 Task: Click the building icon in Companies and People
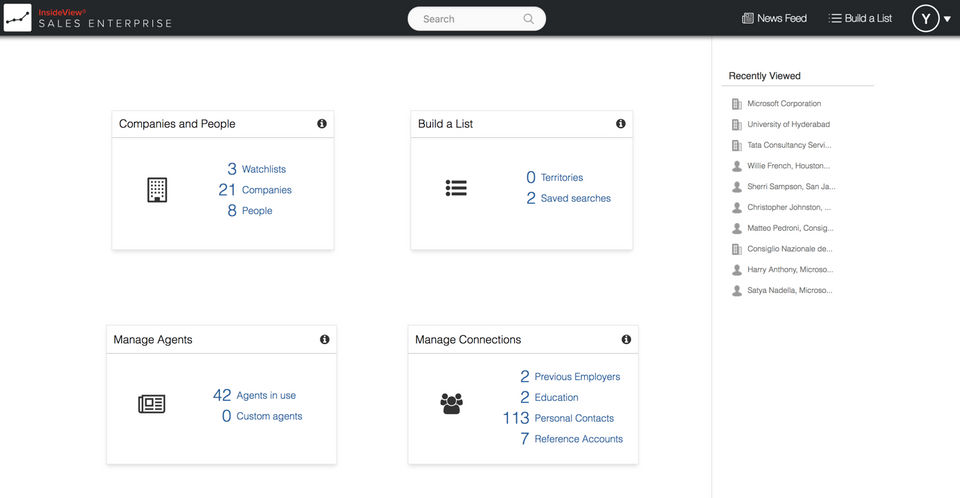[157, 190]
